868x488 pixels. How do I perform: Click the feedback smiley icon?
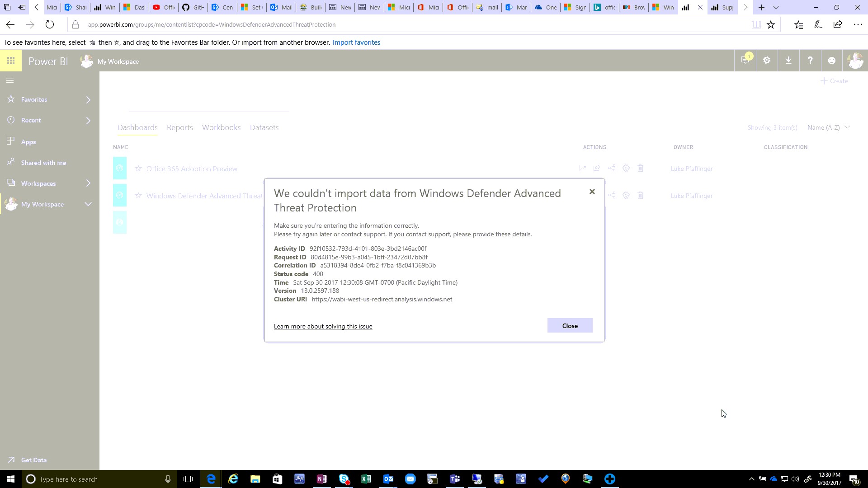pyautogui.click(x=832, y=61)
